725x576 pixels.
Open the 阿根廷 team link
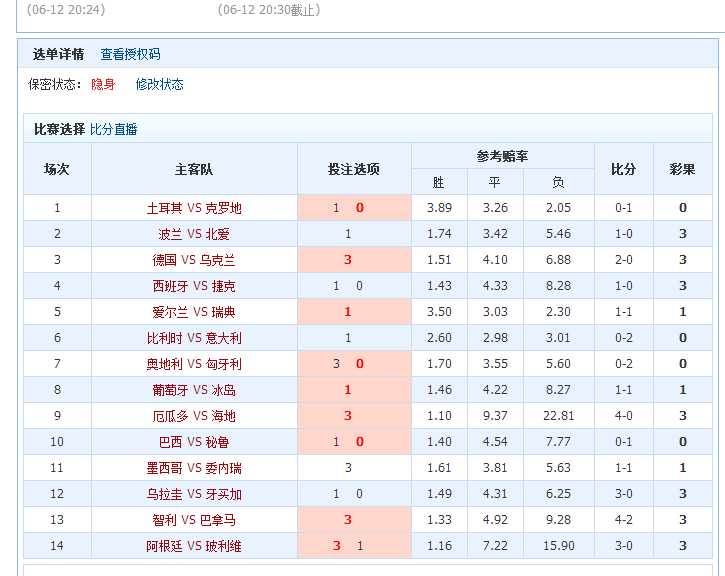164,546
